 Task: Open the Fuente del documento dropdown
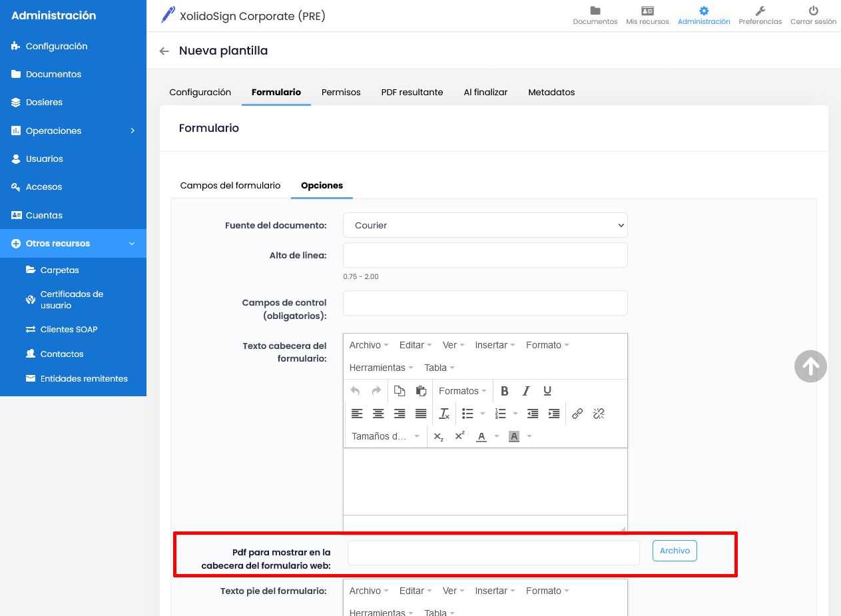click(485, 225)
